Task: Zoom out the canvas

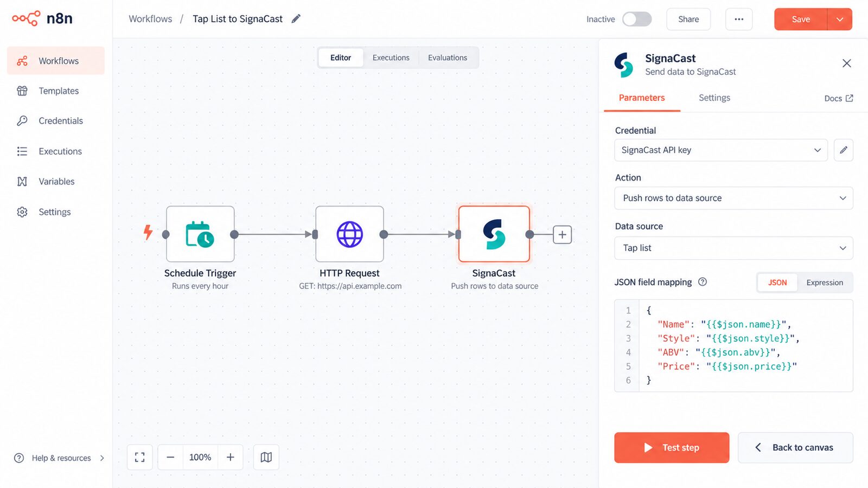Action: (170, 457)
